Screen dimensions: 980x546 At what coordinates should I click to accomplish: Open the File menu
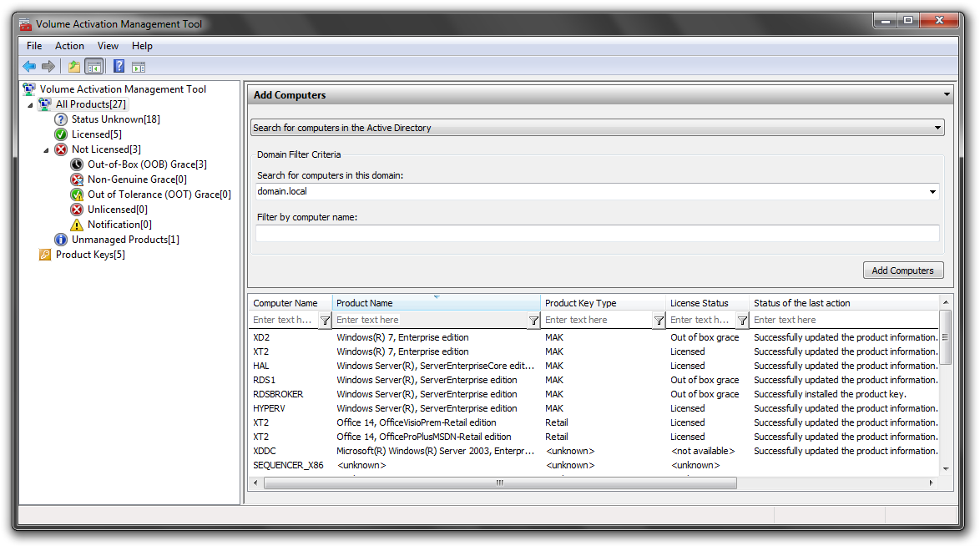pyautogui.click(x=34, y=46)
